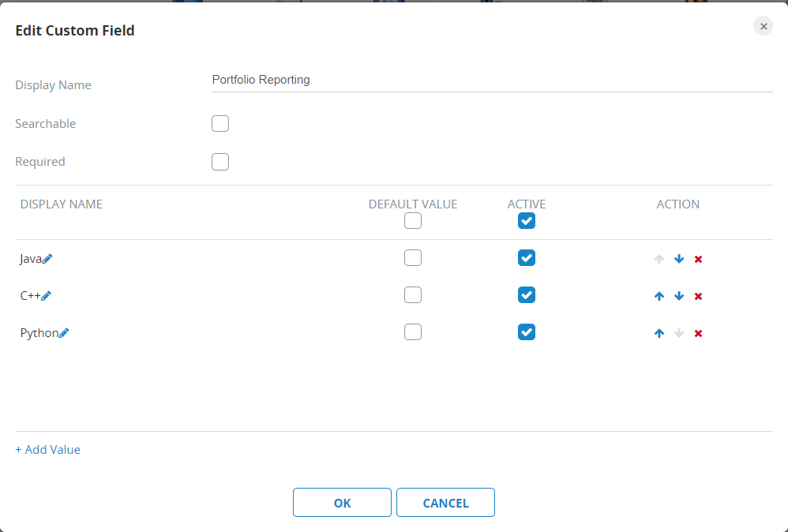Edit the Java value name pencil icon
Viewport: 788px width, 532px height.
[47, 259]
